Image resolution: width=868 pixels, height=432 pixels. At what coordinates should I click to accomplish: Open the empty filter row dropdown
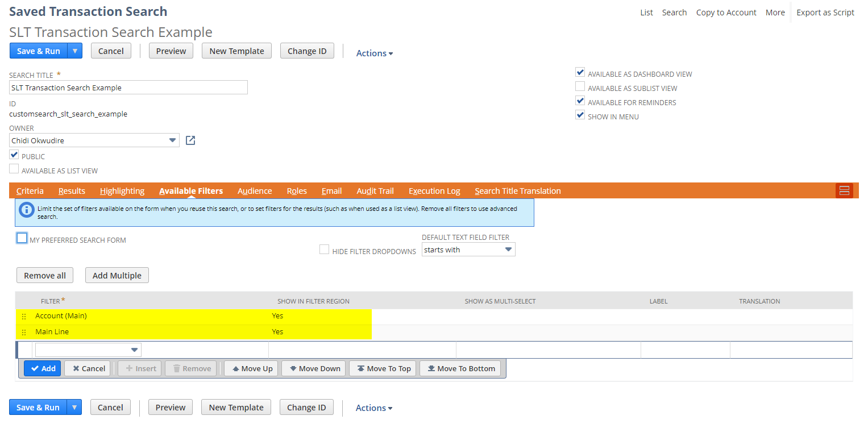135,349
